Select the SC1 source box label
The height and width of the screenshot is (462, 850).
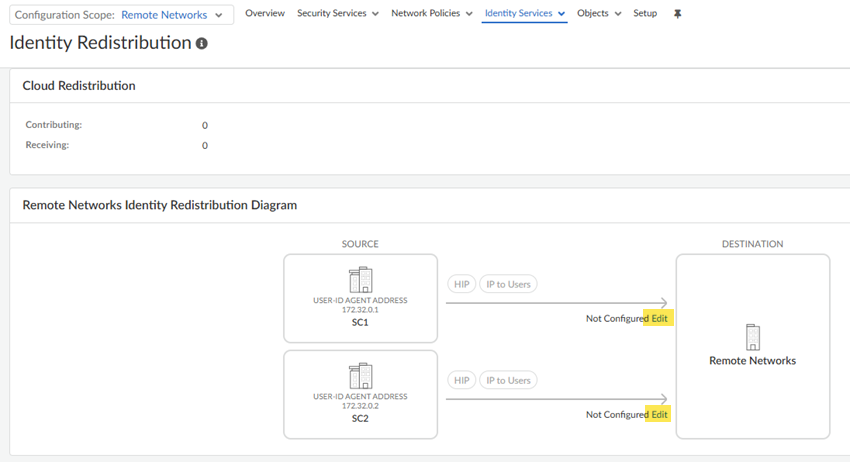pos(360,323)
